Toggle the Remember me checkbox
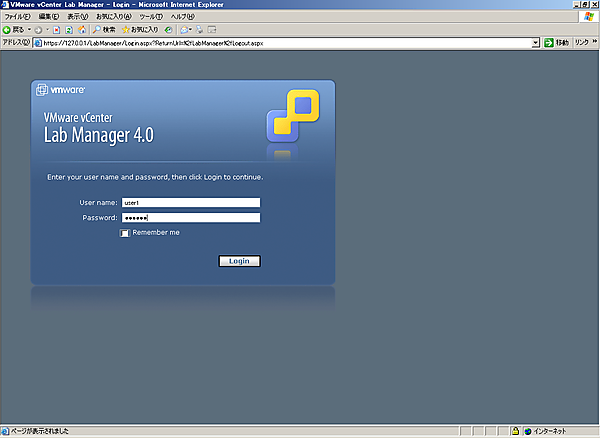The image size is (600, 438). [x=125, y=233]
